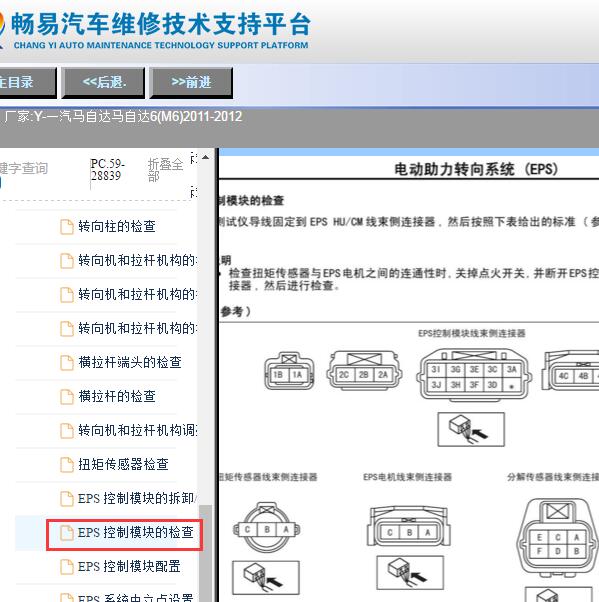Click 折叠全部 to collapse all items
Image resolution: width=599 pixels, height=602 pixels.
pos(165,170)
